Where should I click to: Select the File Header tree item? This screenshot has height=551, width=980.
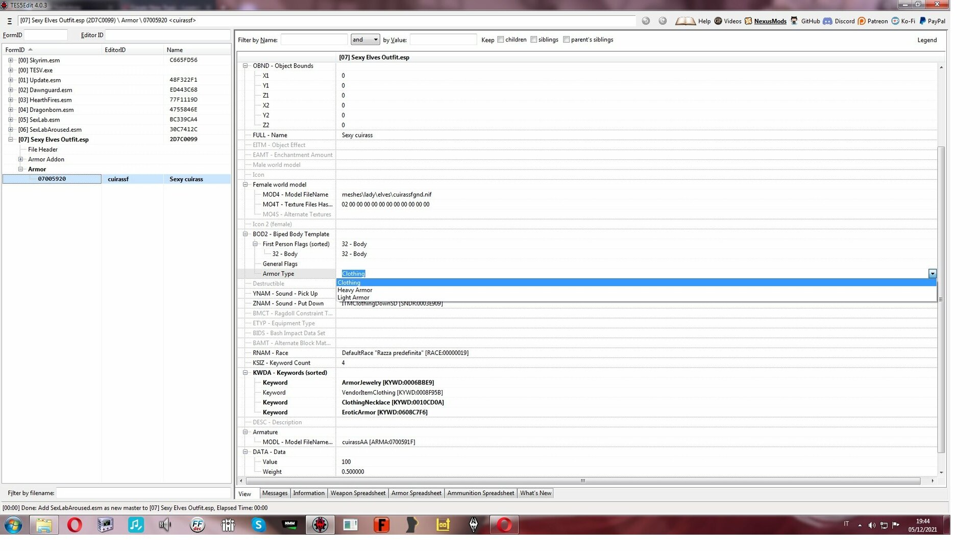[43, 150]
